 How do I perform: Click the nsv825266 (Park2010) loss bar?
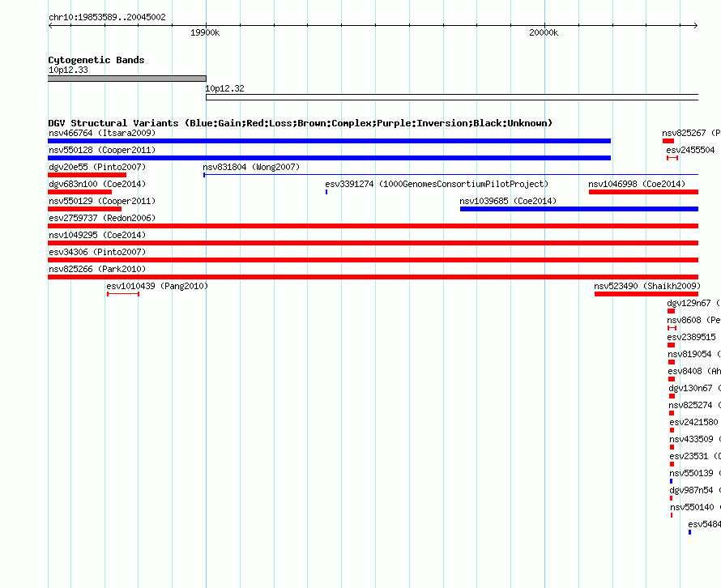click(373, 277)
